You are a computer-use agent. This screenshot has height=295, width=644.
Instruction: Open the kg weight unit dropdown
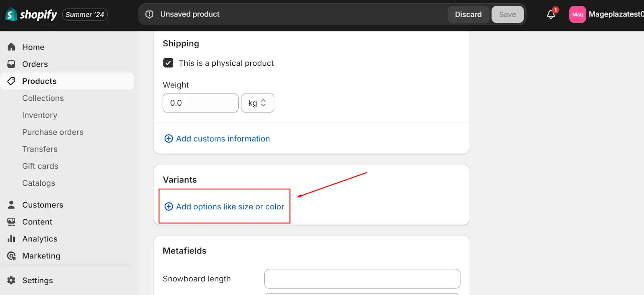click(258, 103)
